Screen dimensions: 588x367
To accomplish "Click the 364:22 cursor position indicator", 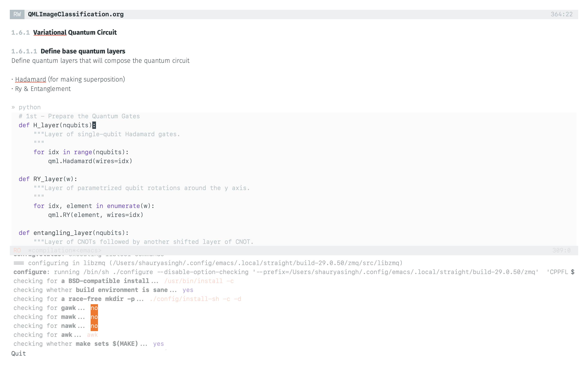I will tap(561, 14).
